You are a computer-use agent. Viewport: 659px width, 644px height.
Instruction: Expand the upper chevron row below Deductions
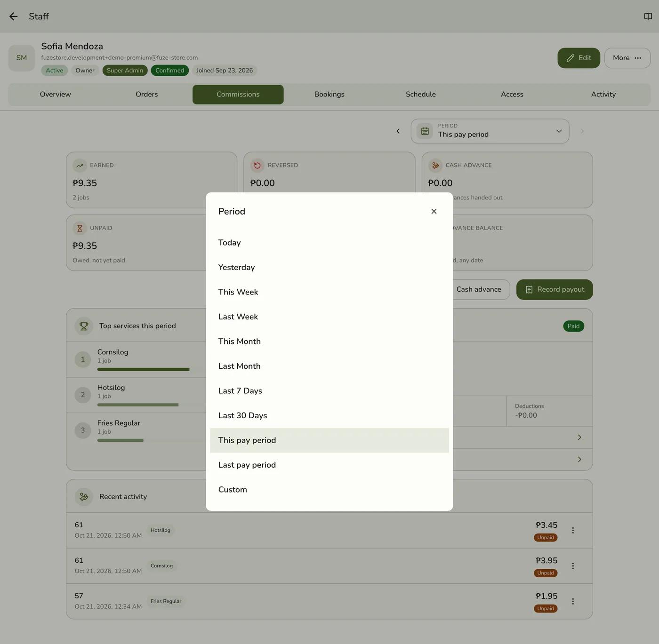pyautogui.click(x=579, y=437)
